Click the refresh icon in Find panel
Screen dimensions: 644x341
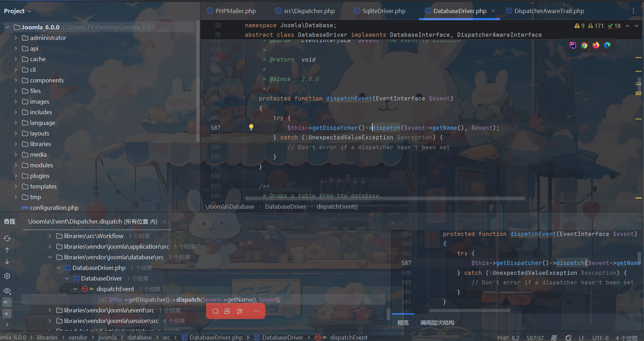click(x=7, y=238)
